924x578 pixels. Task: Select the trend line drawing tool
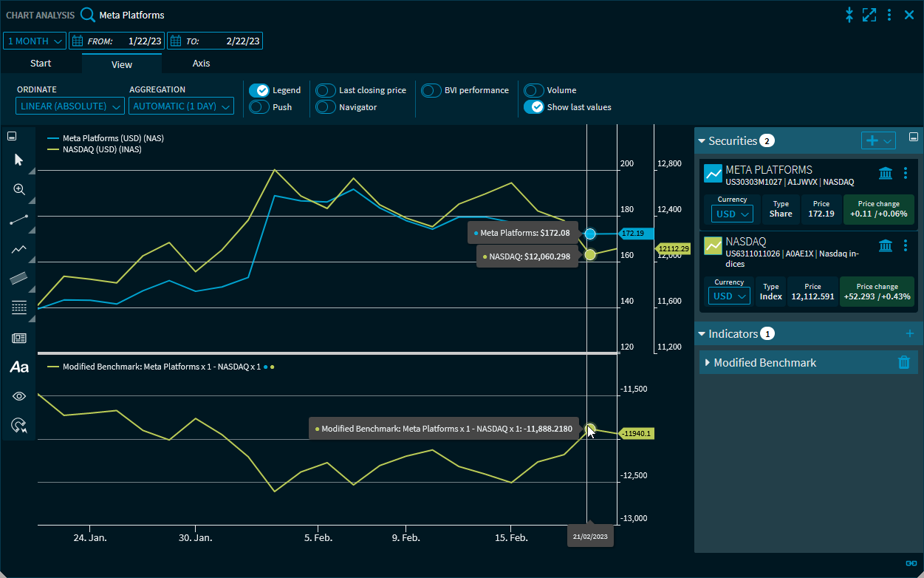[19, 220]
